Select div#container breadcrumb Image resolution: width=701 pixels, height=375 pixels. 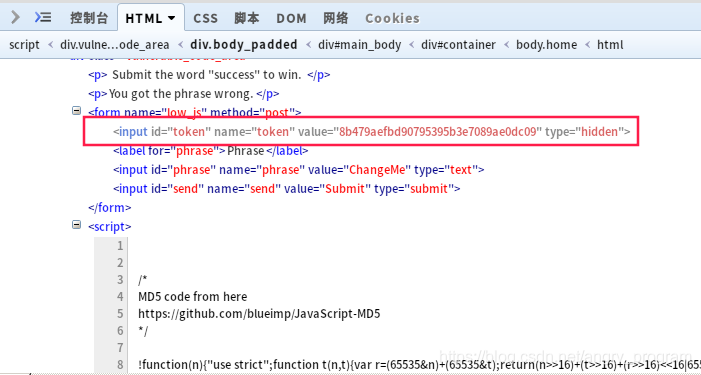click(458, 45)
